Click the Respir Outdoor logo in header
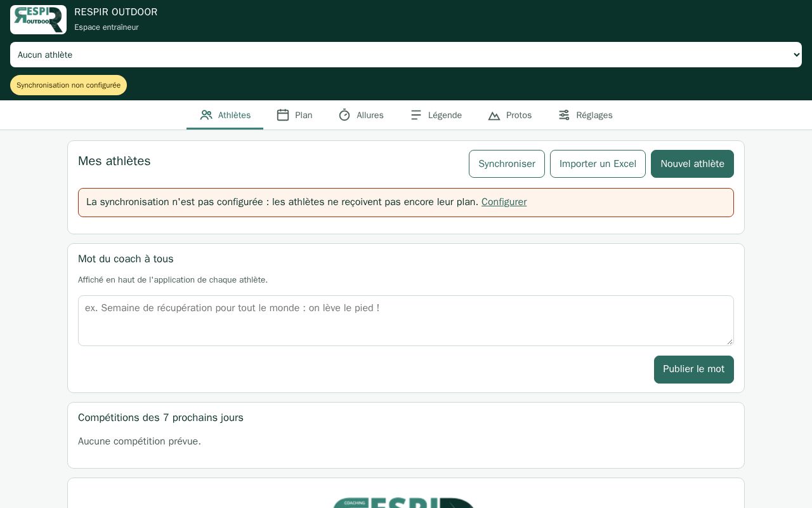Image resolution: width=812 pixels, height=508 pixels. [38, 20]
